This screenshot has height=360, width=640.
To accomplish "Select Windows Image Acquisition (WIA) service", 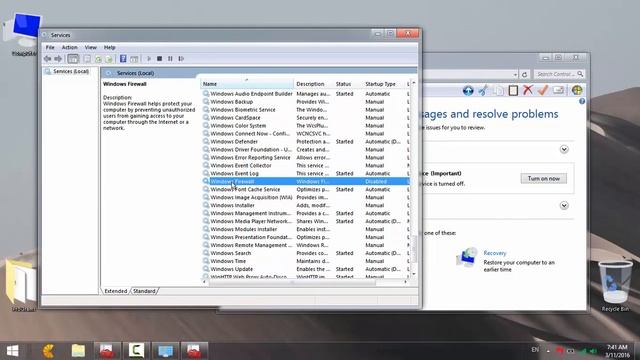I will [x=306, y=197].
